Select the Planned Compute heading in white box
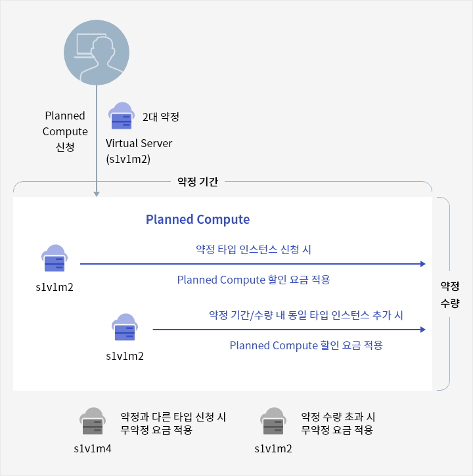This screenshot has height=476, width=473. pyautogui.click(x=198, y=219)
